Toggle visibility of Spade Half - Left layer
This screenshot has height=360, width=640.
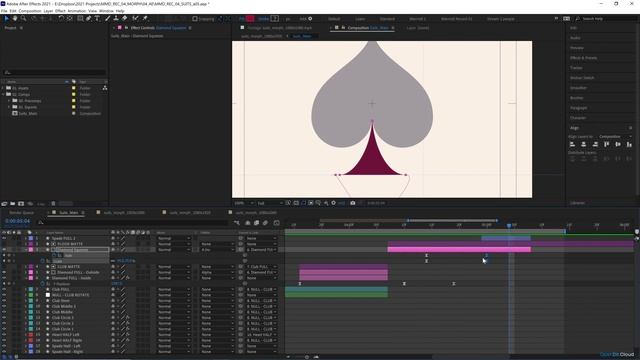[4, 346]
